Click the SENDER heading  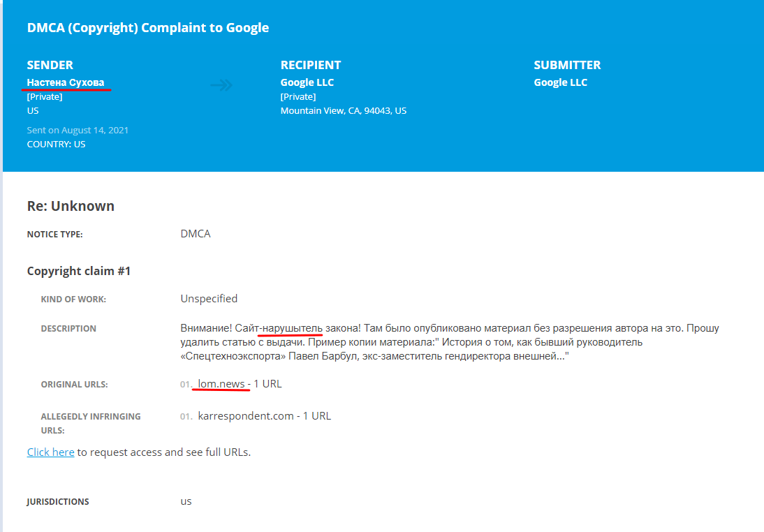coord(50,66)
